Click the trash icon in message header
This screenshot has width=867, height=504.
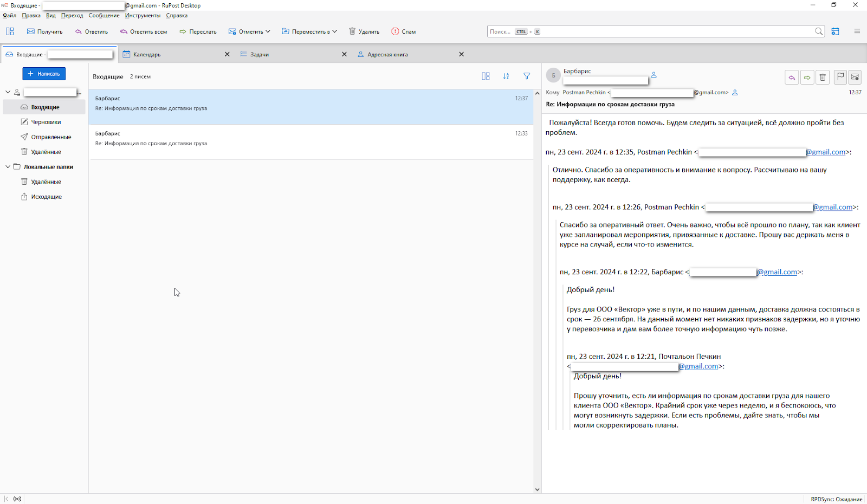pyautogui.click(x=823, y=77)
